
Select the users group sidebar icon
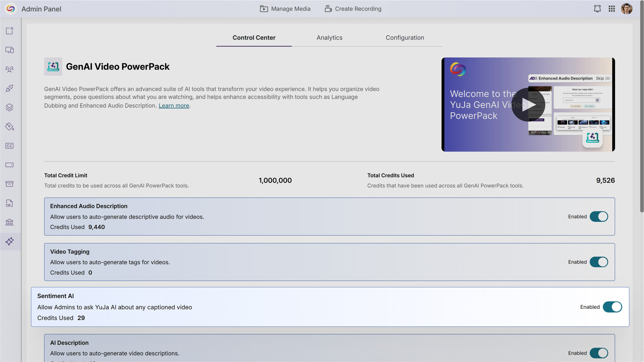[x=10, y=69]
